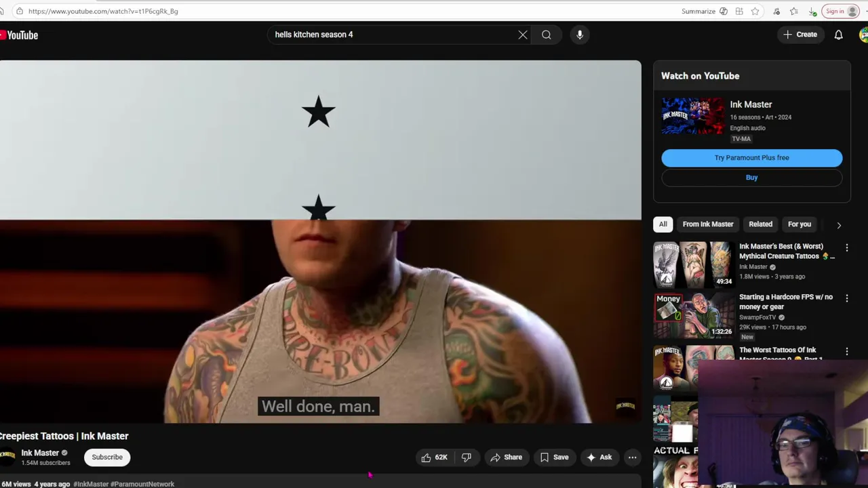Open 'Starting a Hardcore FPS w/ no money or gear'
868x488 pixels.
coord(786,302)
